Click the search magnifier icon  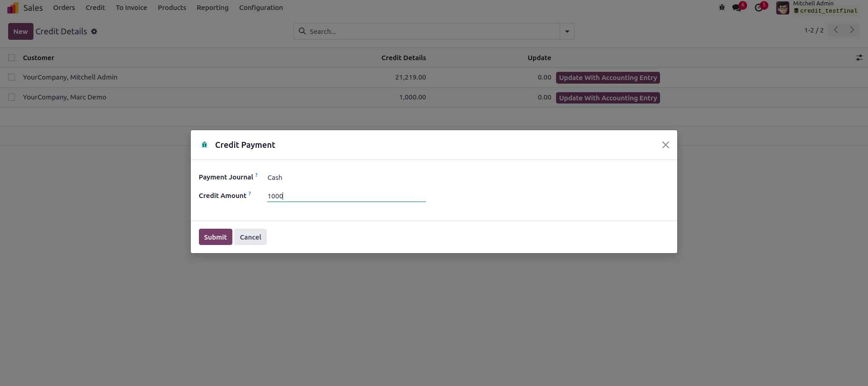click(302, 31)
